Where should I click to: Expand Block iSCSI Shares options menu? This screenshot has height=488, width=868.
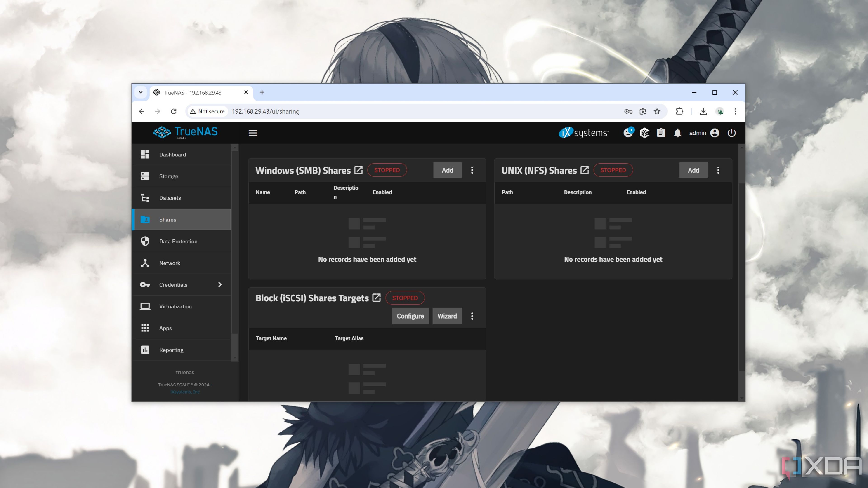[472, 316]
